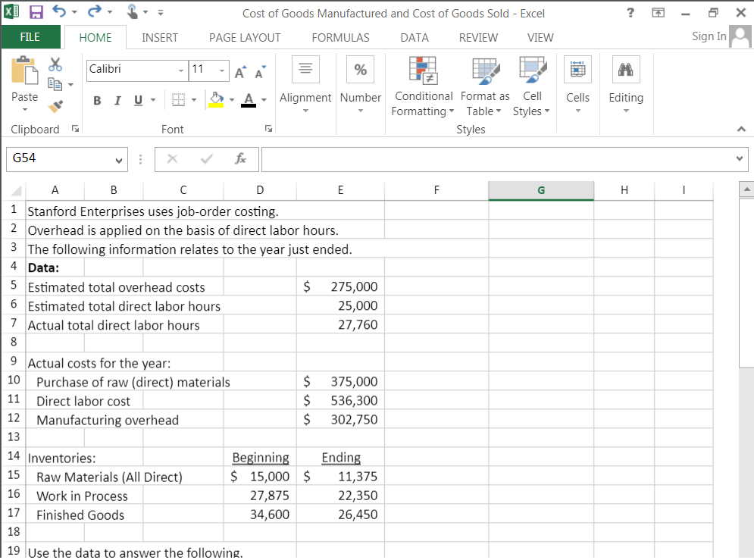
Task: Switch to the INSERT tab
Action: point(160,37)
